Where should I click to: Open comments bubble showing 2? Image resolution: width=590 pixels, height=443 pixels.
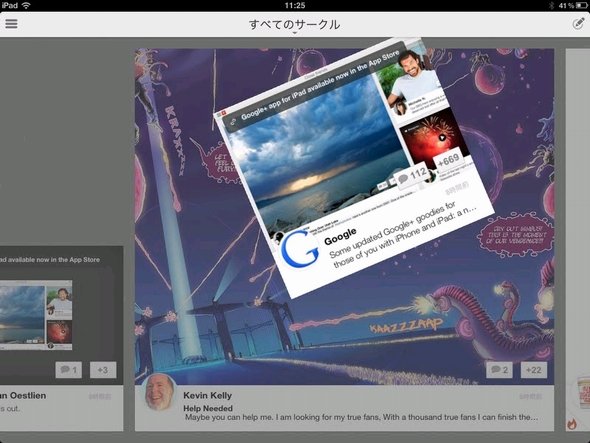tap(499, 370)
